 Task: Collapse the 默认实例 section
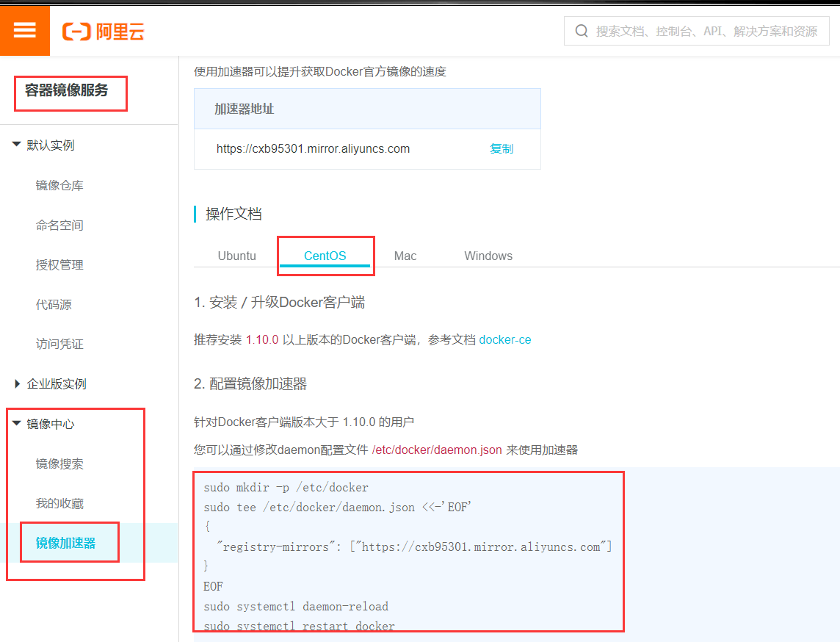click(17, 145)
